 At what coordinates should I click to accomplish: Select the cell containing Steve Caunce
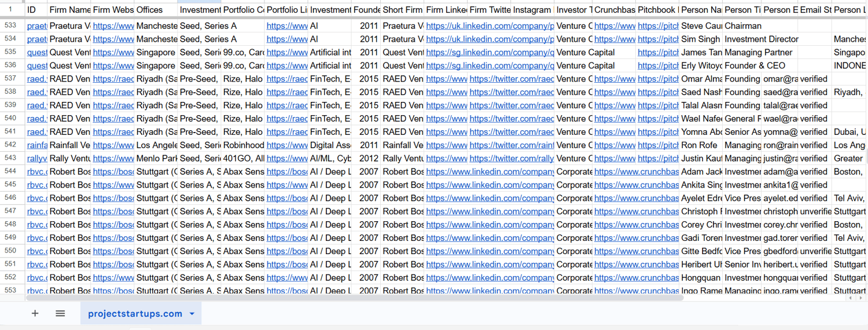[x=700, y=26]
